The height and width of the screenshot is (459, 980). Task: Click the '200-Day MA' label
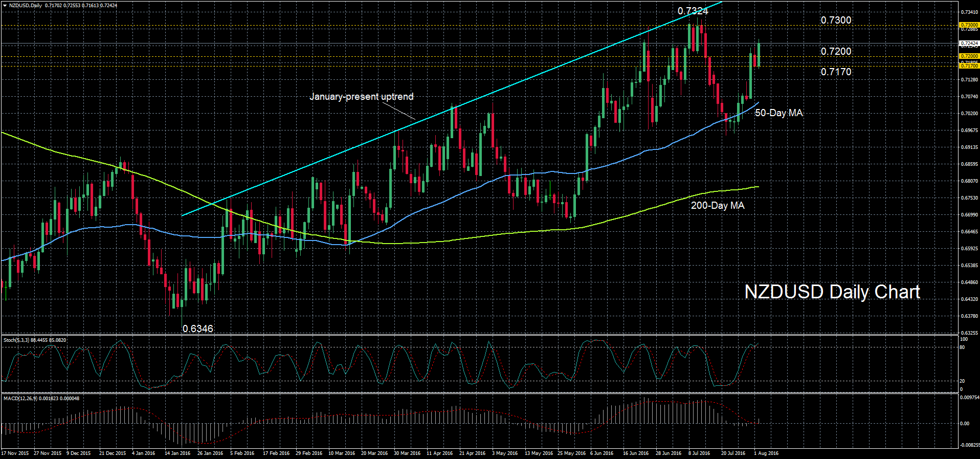tap(718, 205)
